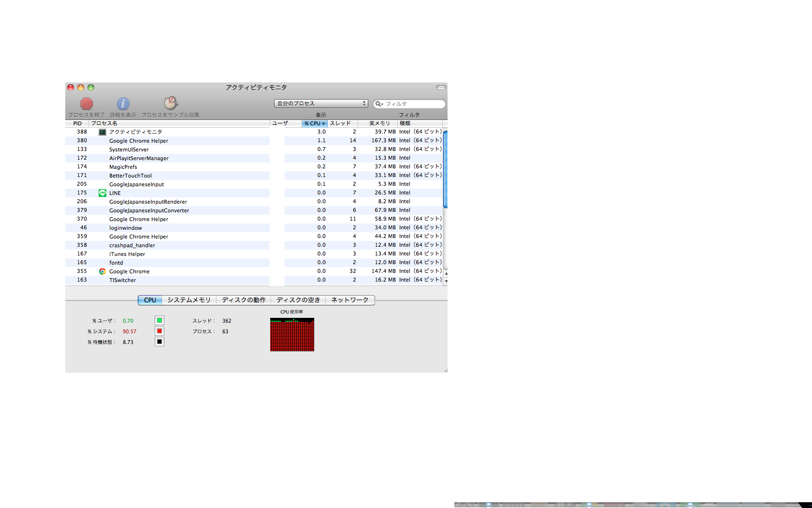Viewport: 812px width, 508px height.
Task: Click the black % 待機状態 color swatch
Action: coord(159,342)
